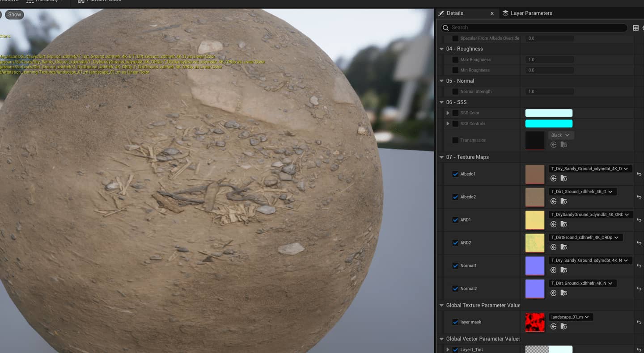Open landscape_01_m layer mask dropdown
The height and width of the screenshot is (353, 644).
point(571,317)
